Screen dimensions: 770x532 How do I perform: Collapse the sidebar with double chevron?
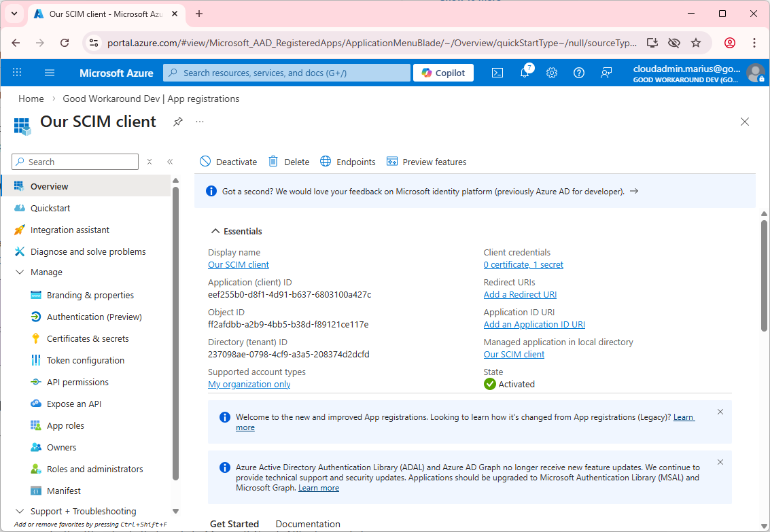(x=170, y=162)
